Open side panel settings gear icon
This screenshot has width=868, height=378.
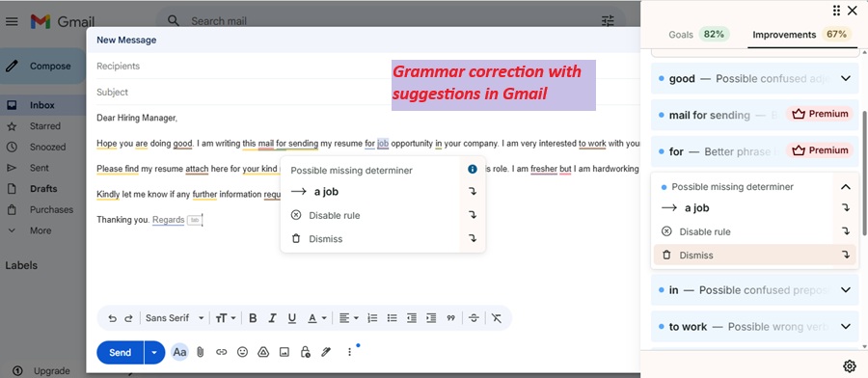(x=849, y=365)
